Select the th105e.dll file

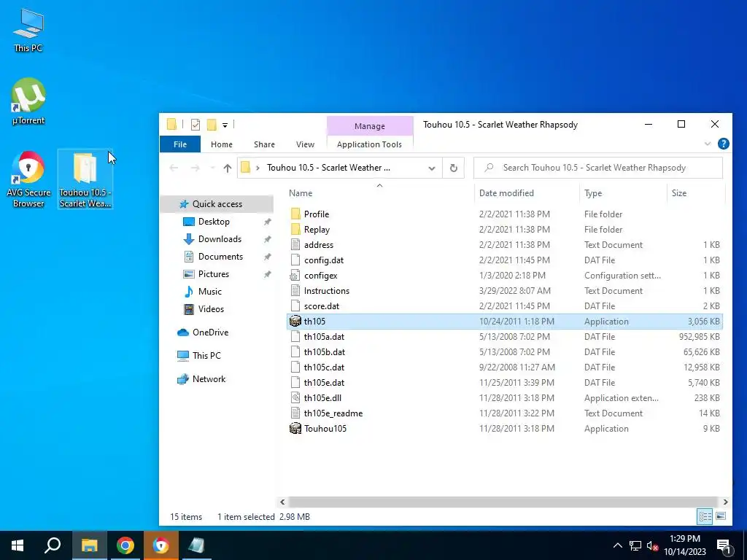coord(504,398)
